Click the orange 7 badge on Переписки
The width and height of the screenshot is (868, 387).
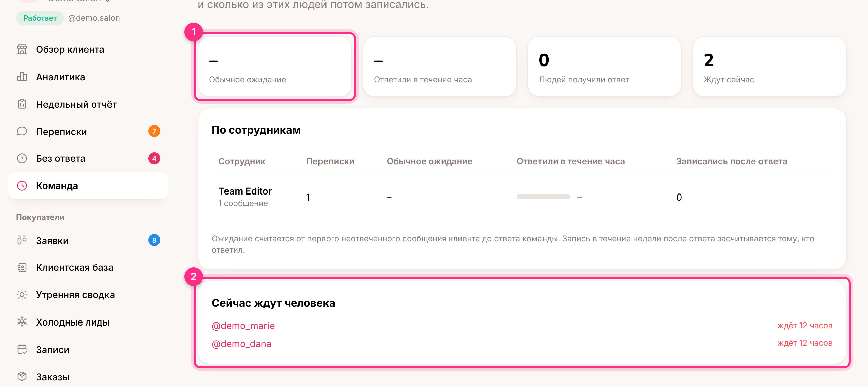point(154,131)
